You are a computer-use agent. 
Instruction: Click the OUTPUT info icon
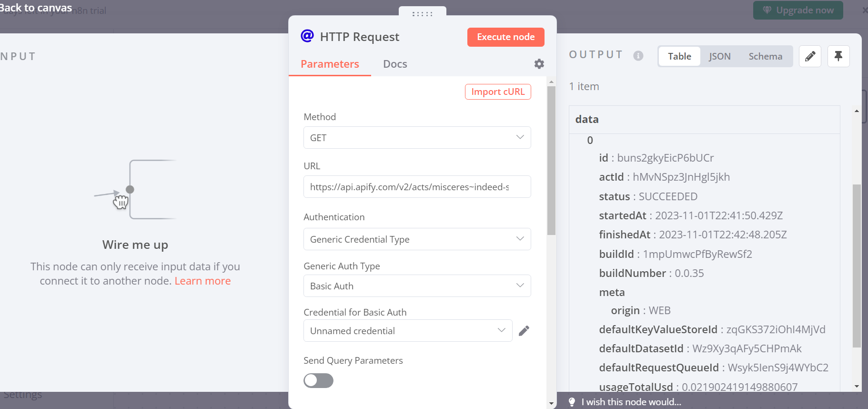pyautogui.click(x=638, y=56)
